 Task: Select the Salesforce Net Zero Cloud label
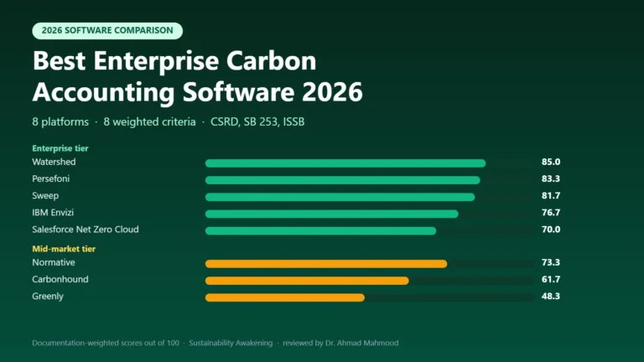(86, 230)
